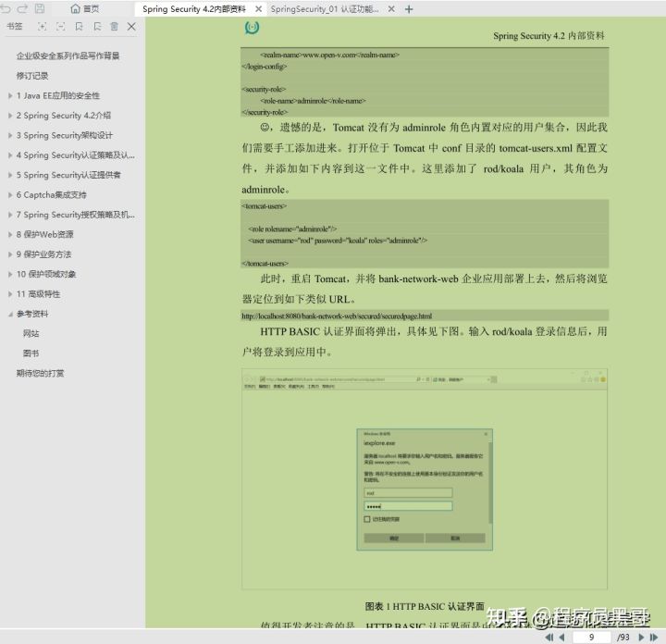This screenshot has width=666, height=644.
Task: Expand chapter 7 Spring Security授权策略
Action: pos(10,215)
